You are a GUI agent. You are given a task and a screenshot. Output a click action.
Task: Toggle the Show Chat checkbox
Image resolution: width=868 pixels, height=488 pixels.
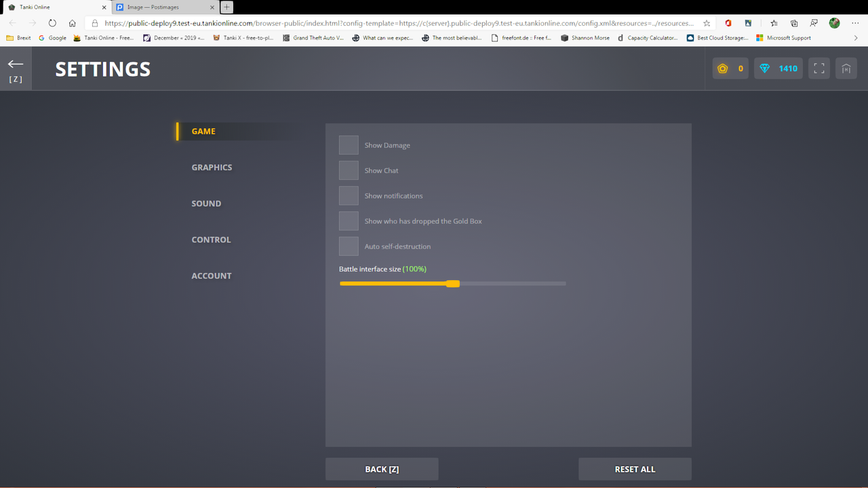click(x=349, y=170)
